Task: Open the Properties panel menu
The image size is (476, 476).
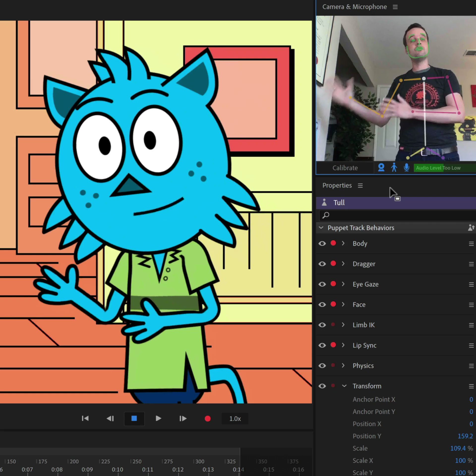Action: (360, 185)
